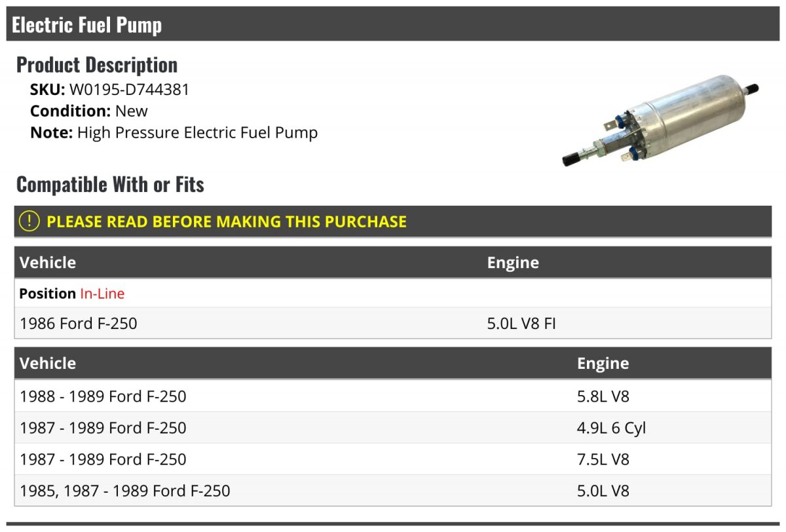Select the Electric Fuel Pump header bar
This screenshot has width=786, height=532.
pyautogui.click(x=393, y=25)
